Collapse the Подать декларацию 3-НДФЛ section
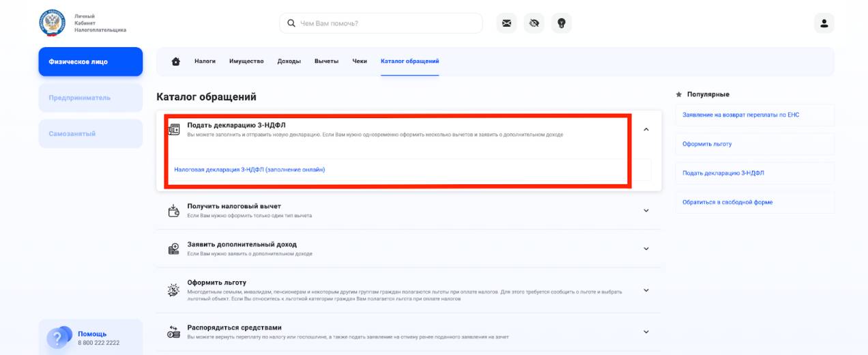 point(646,130)
